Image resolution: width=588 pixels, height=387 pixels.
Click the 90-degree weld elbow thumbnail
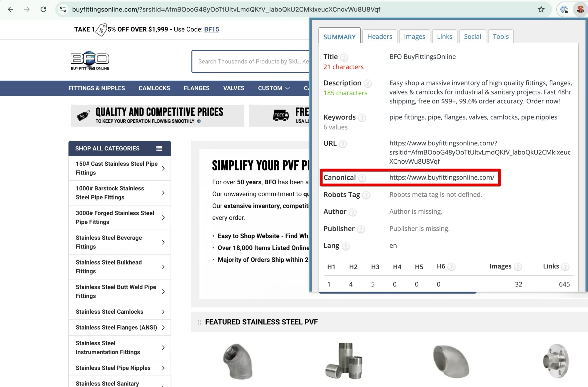(x=451, y=361)
